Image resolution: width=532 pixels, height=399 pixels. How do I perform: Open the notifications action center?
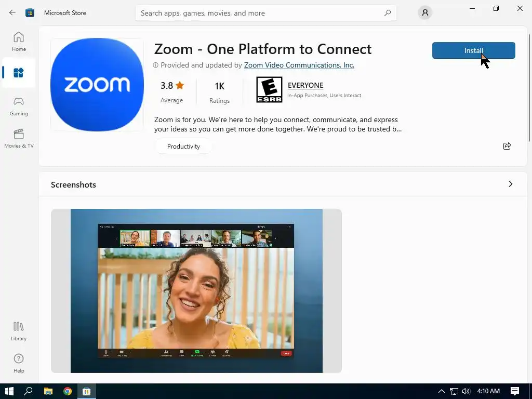(515, 391)
